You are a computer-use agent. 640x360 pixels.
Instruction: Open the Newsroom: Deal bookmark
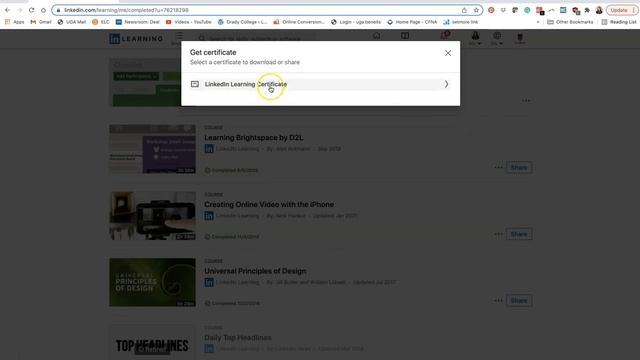coord(138,22)
